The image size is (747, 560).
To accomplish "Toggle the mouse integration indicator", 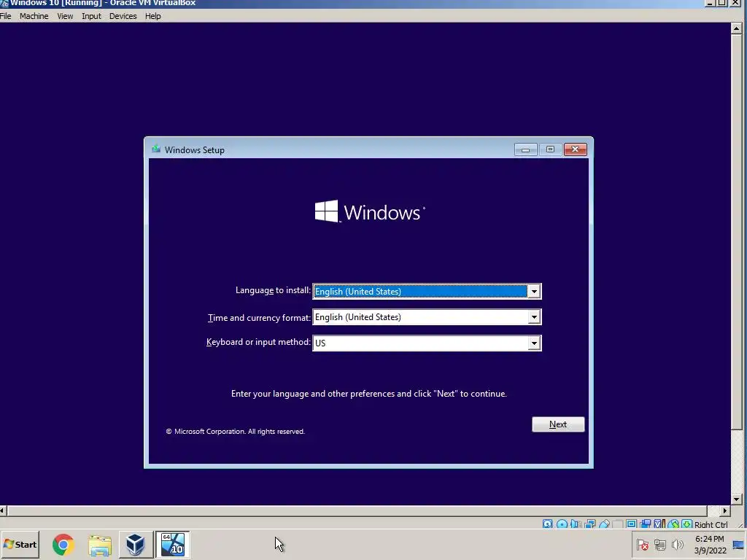I will coord(673,524).
